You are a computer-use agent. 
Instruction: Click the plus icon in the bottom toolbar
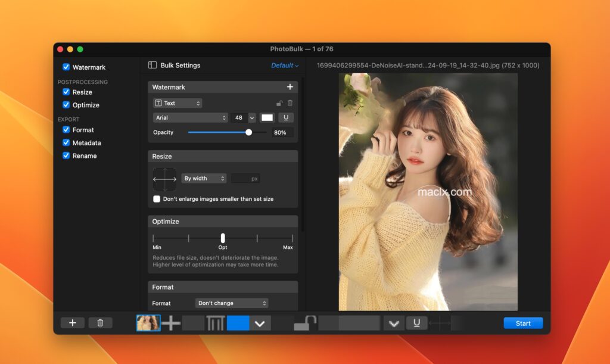(x=72, y=323)
